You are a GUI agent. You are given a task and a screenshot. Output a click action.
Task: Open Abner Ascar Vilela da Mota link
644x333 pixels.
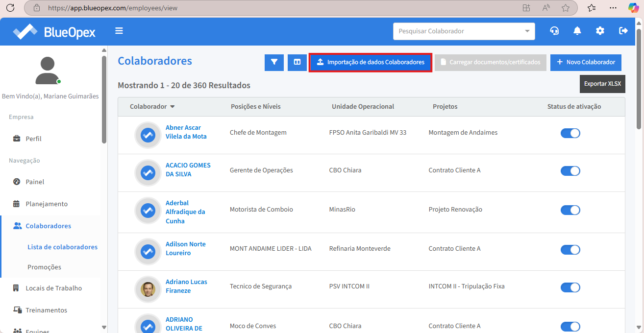pos(186,132)
